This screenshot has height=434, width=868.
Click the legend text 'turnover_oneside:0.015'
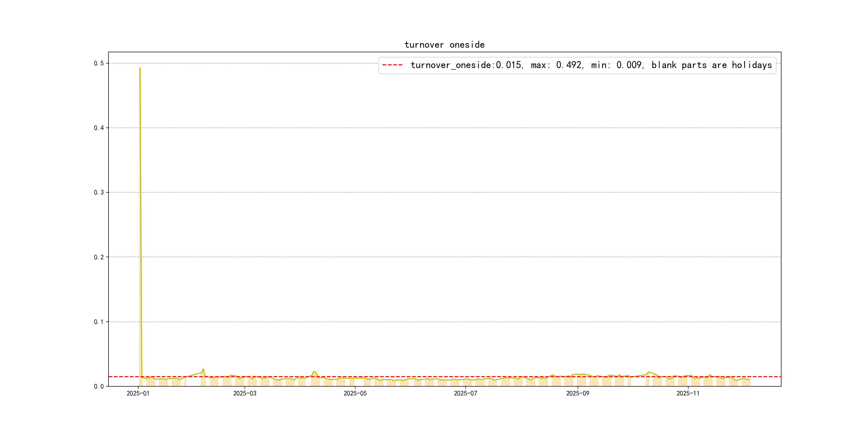[x=466, y=65]
